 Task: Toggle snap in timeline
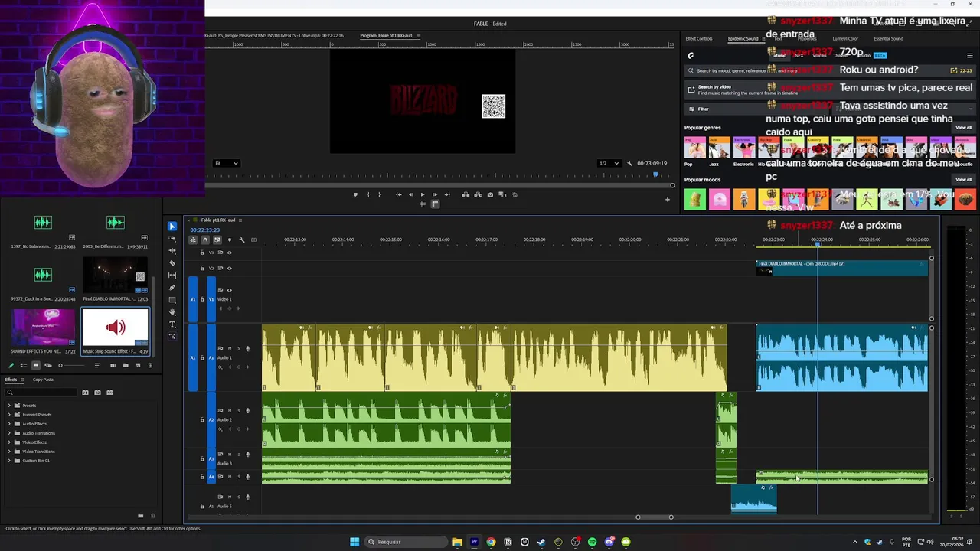[x=204, y=240]
